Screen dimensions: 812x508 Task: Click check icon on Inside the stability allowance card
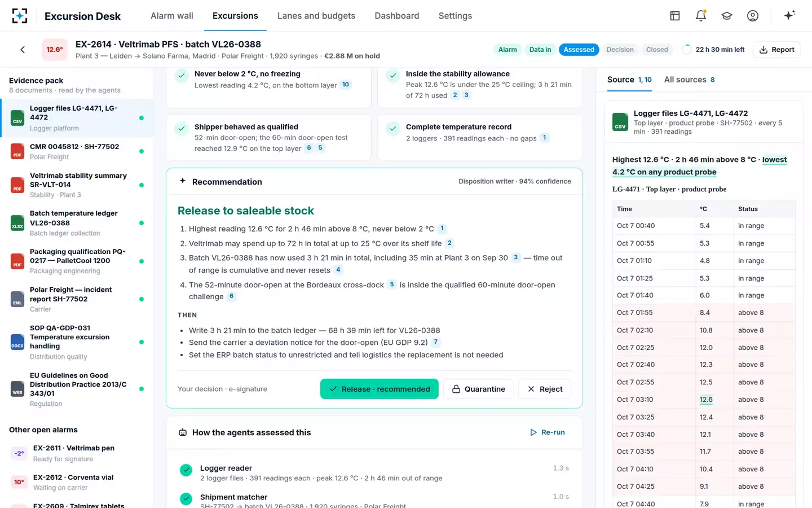coord(393,76)
